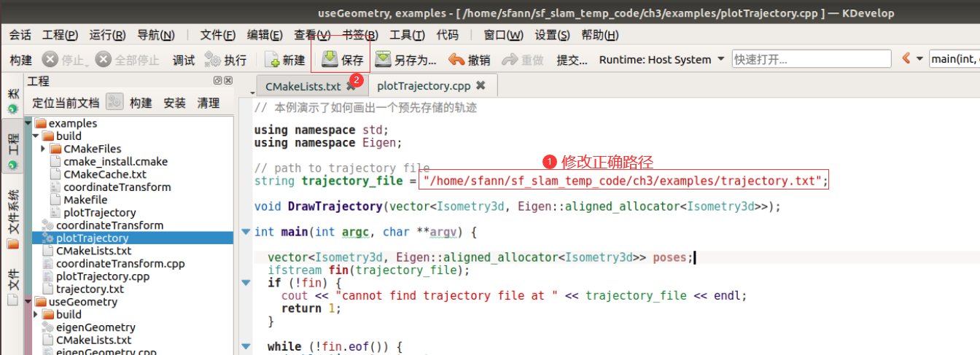The image size is (980, 355).
Task: Collapse the build folder under examples
Action: (35, 136)
